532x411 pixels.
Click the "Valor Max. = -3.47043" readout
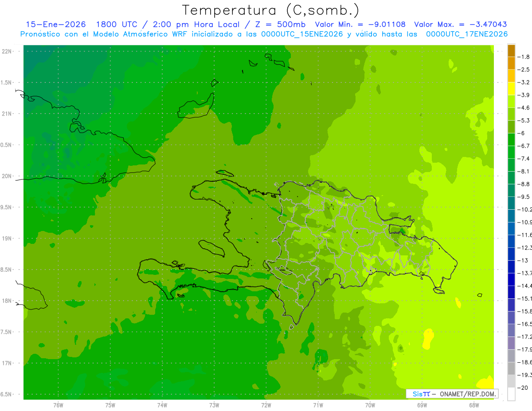point(460,24)
